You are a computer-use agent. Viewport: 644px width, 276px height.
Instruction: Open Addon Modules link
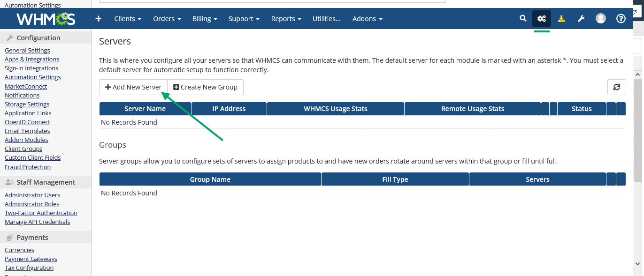26,140
